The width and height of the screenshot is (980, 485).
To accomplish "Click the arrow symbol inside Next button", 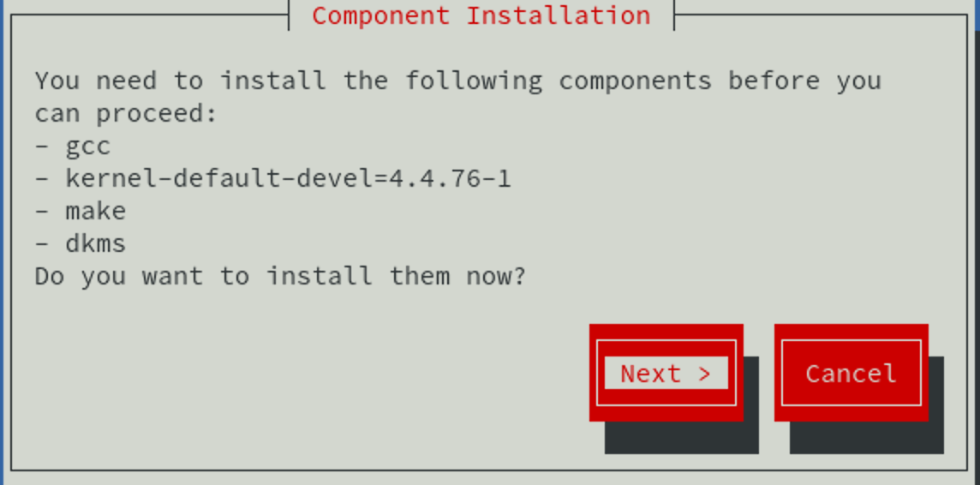I will click(704, 374).
